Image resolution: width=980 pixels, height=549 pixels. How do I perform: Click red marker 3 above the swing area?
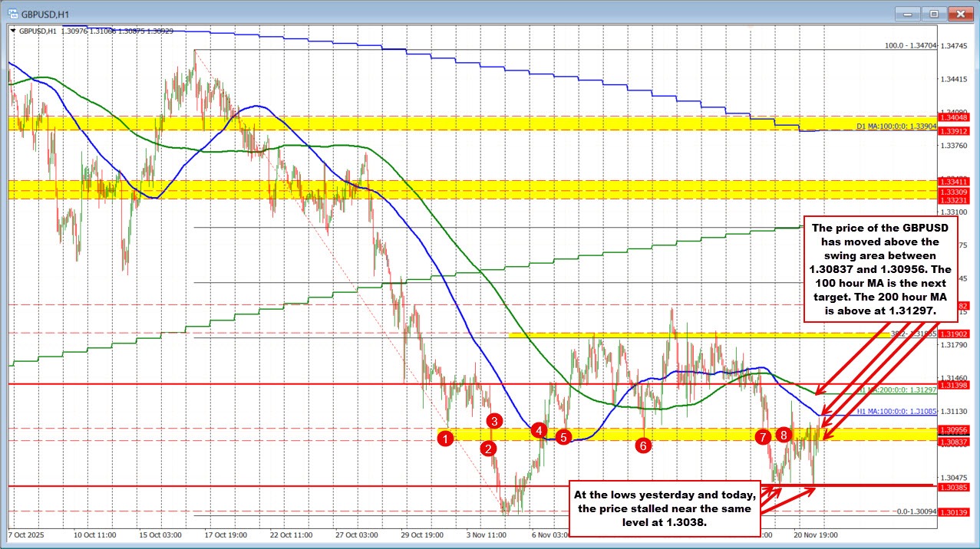pyautogui.click(x=494, y=421)
